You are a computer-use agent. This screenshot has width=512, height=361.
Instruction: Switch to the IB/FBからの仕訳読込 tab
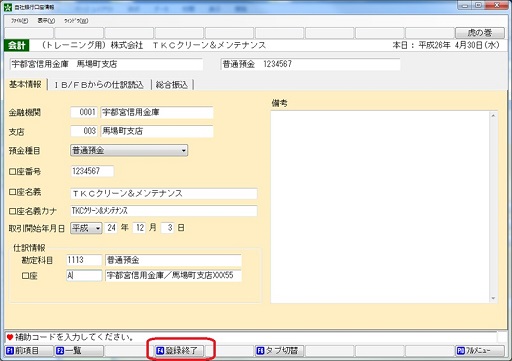[x=99, y=85]
